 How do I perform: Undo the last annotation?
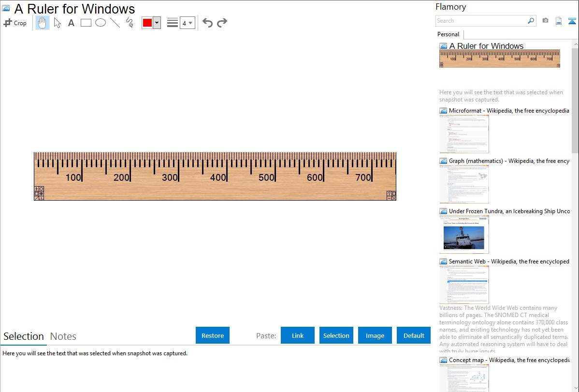pos(207,23)
